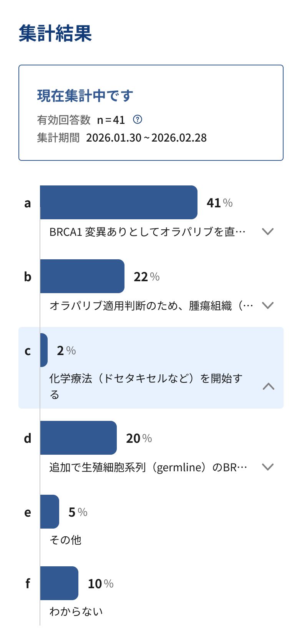The image size is (302, 644).
Task: Click the 2% bar for option c
Action: tap(44, 350)
